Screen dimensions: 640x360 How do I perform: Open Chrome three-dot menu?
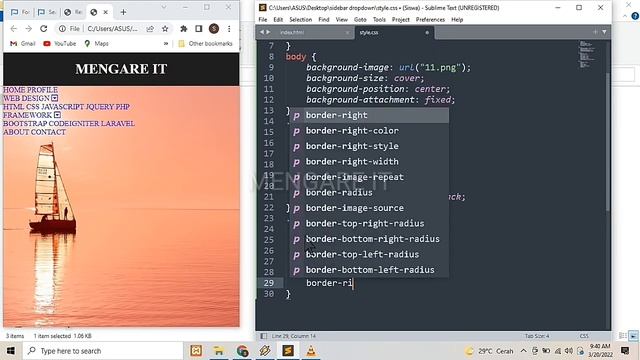[229, 29]
